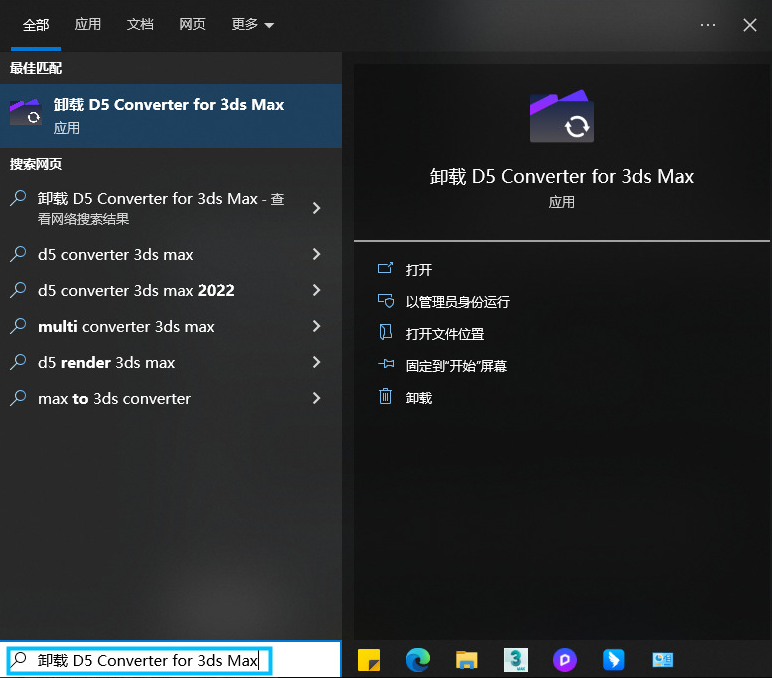Click 打开文件位置
The image size is (772, 678).
445,334
